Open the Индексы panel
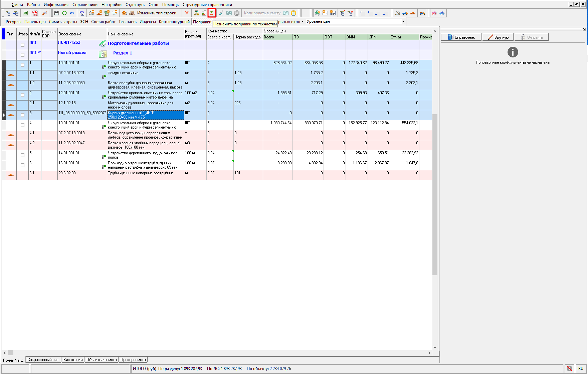Image resolution: width=588 pixels, height=374 pixels. (148, 22)
